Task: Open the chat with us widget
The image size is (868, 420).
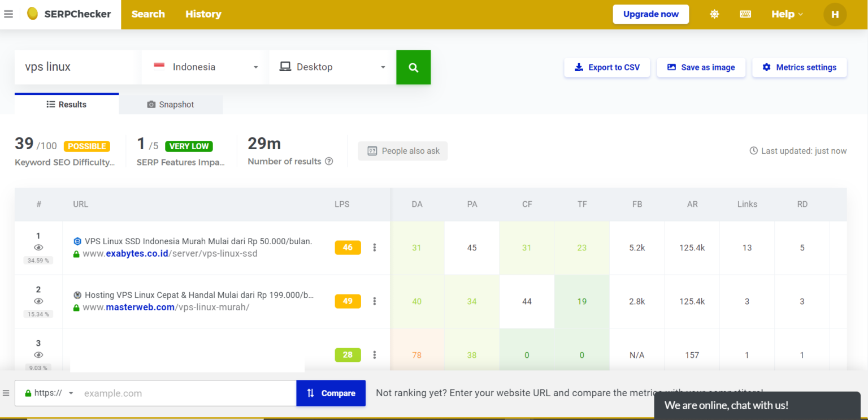Action: pyautogui.click(x=757, y=405)
